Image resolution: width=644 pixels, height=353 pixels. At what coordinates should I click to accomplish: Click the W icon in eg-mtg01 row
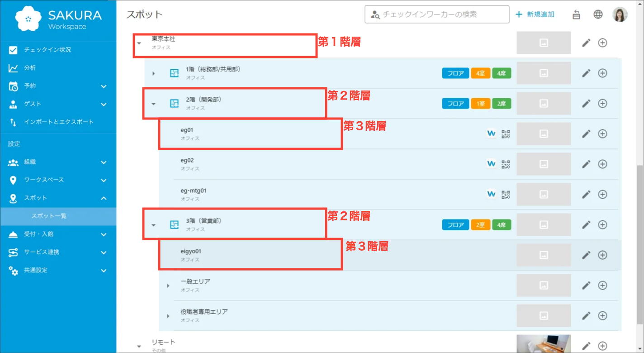tap(491, 195)
